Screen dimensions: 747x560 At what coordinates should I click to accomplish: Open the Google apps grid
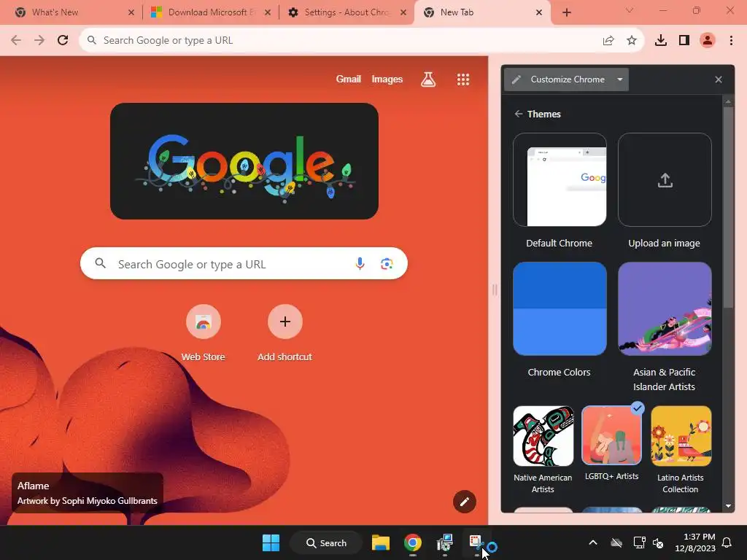(x=463, y=79)
